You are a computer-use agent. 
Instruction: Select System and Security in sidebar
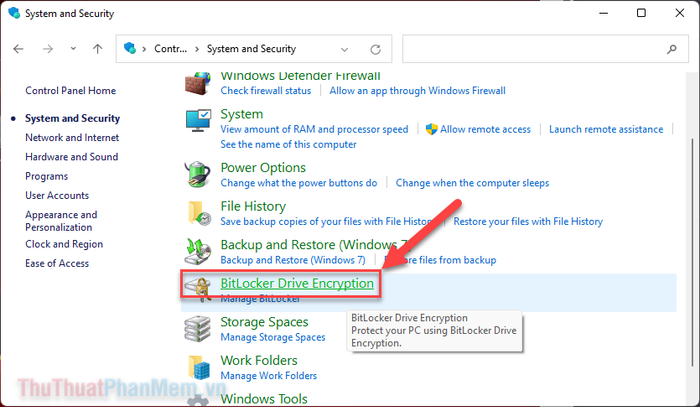(x=72, y=118)
